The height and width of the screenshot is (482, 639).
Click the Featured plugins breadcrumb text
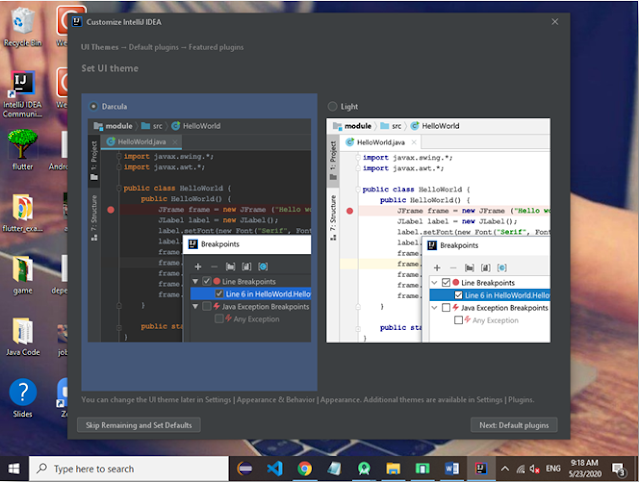pos(216,47)
